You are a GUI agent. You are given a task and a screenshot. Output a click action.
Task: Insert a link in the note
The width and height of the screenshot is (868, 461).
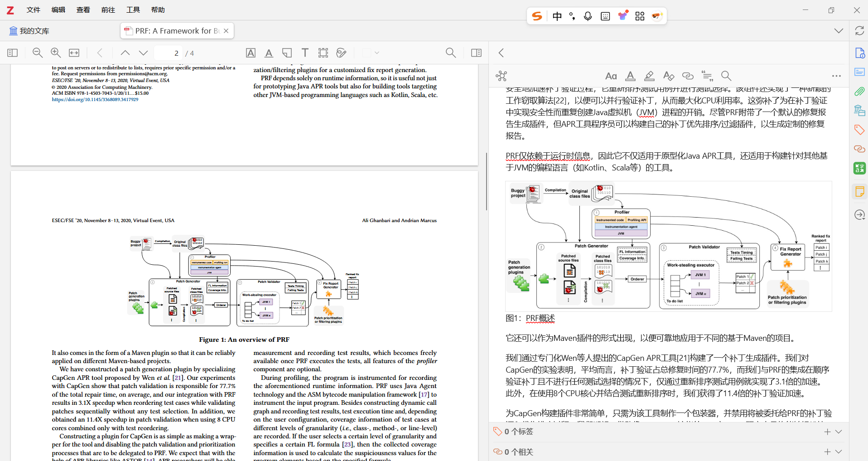tap(688, 76)
